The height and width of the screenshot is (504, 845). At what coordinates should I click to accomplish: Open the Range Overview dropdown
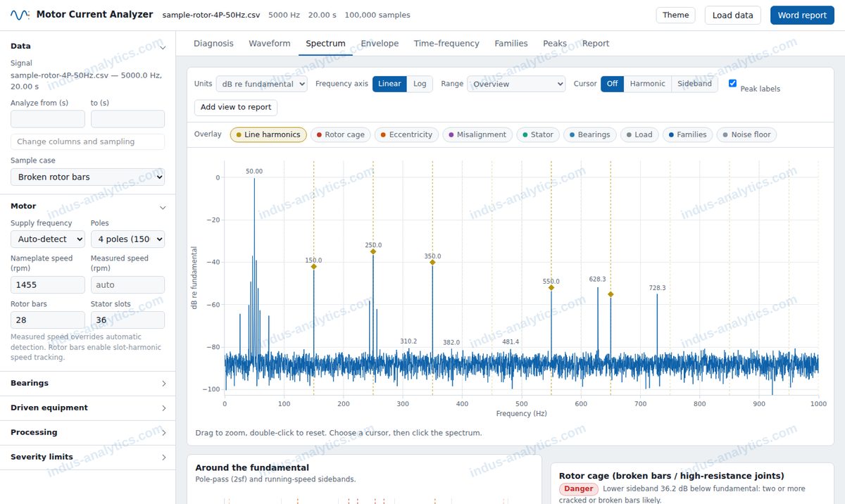pyautogui.click(x=516, y=84)
